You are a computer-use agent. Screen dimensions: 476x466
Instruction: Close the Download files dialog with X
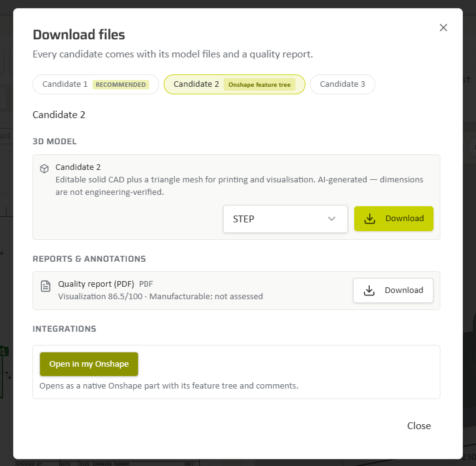444,27
